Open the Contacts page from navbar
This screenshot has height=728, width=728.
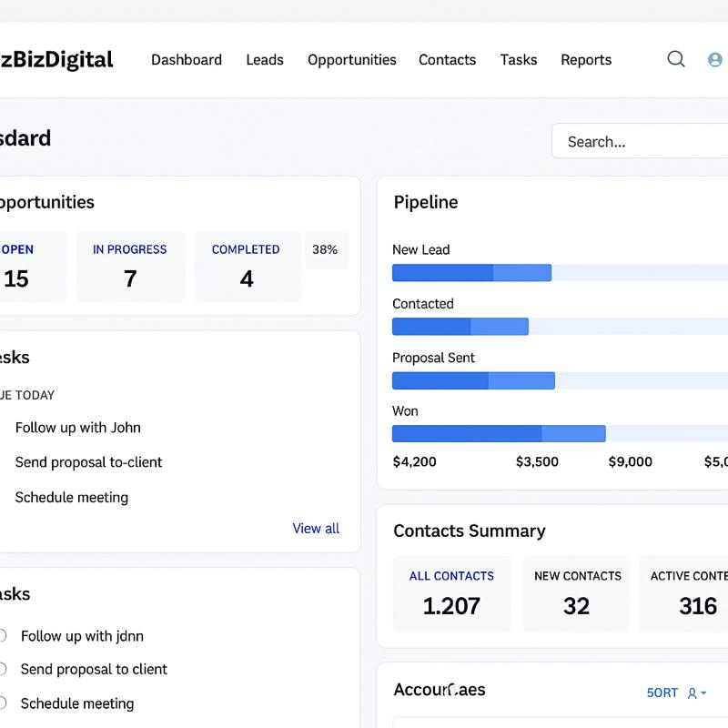point(447,60)
